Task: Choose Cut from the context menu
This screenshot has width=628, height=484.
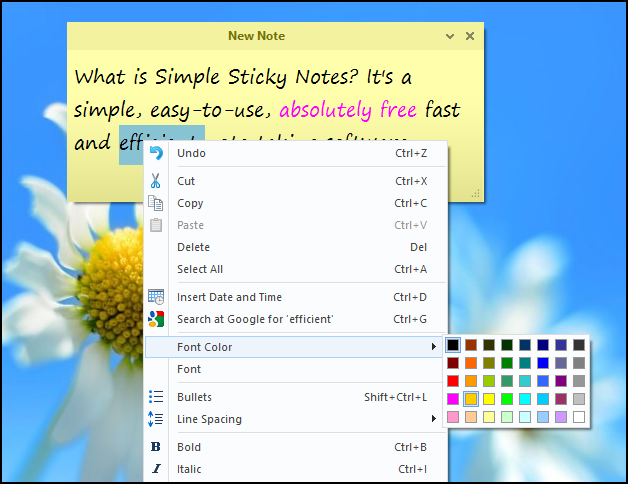Action: pos(296,181)
